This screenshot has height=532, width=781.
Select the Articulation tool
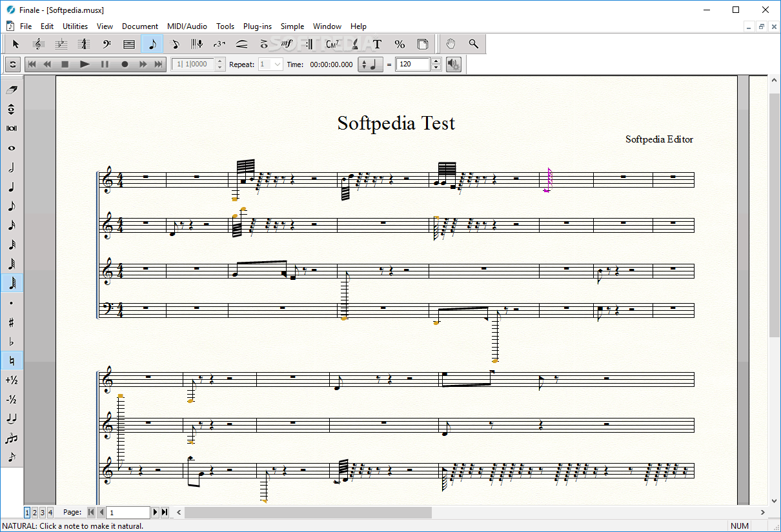264,44
